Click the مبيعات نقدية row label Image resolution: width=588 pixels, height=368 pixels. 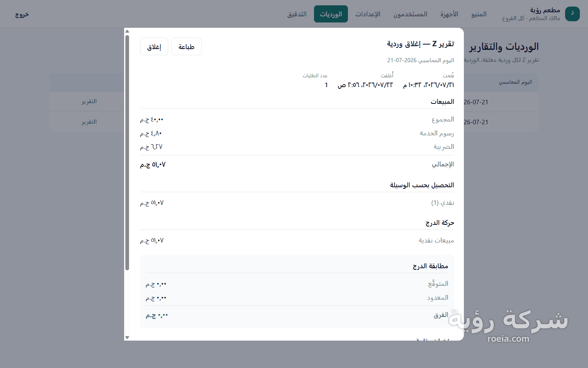point(436,240)
